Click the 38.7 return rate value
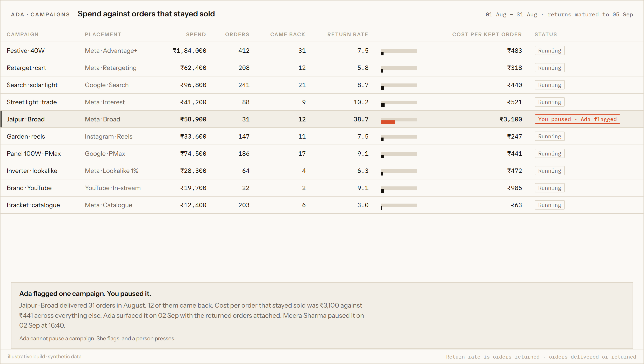 pos(361,119)
